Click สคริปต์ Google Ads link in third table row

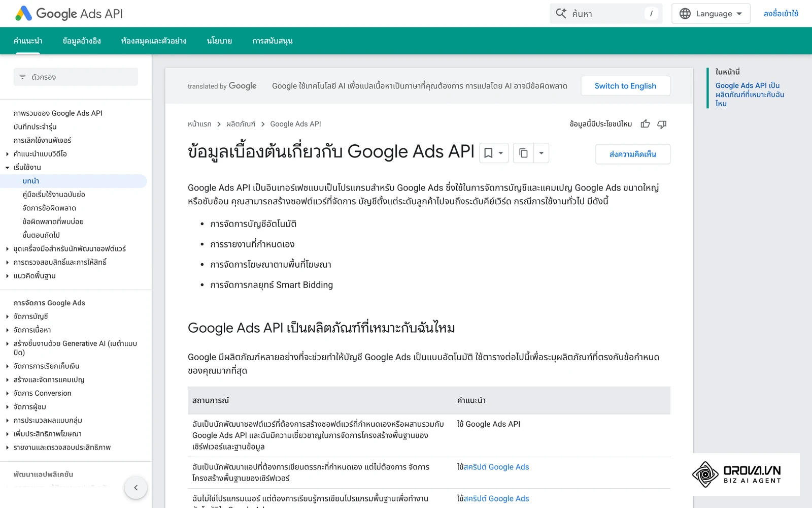tap(496, 498)
